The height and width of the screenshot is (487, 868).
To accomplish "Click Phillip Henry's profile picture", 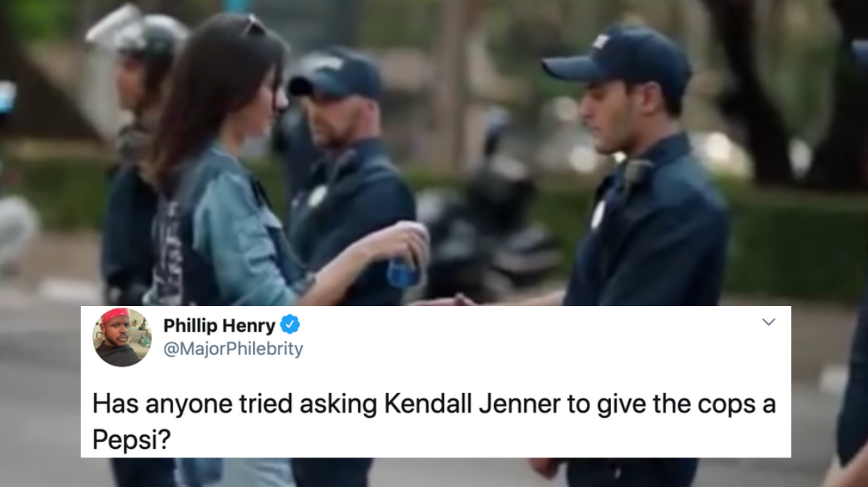I will tap(122, 337).
